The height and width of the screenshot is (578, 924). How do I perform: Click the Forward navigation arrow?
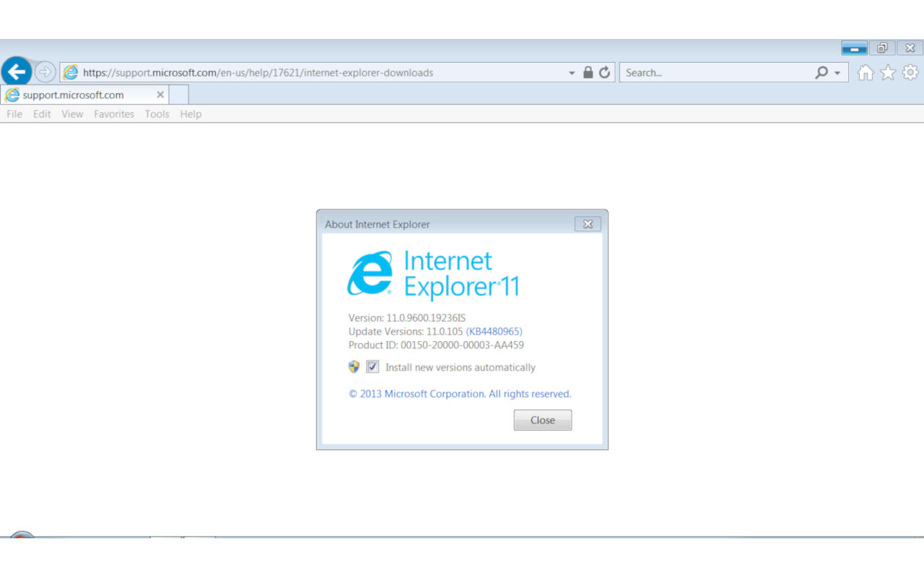click(45, 72)
